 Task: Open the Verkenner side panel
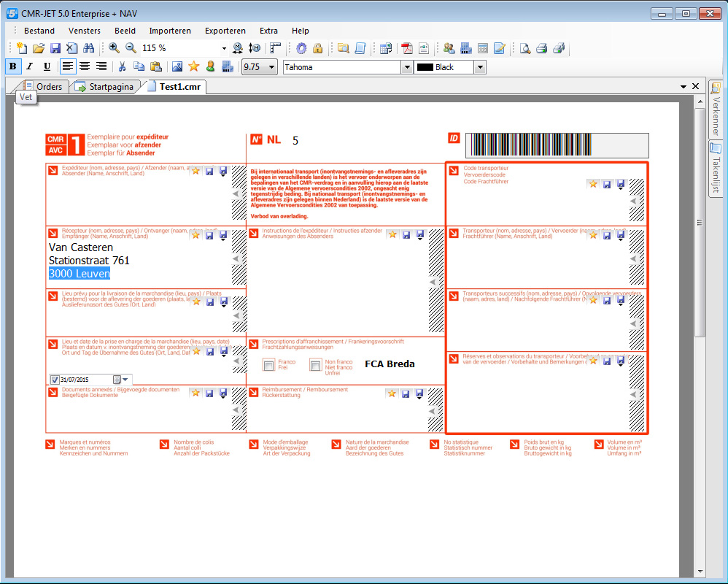716,109
